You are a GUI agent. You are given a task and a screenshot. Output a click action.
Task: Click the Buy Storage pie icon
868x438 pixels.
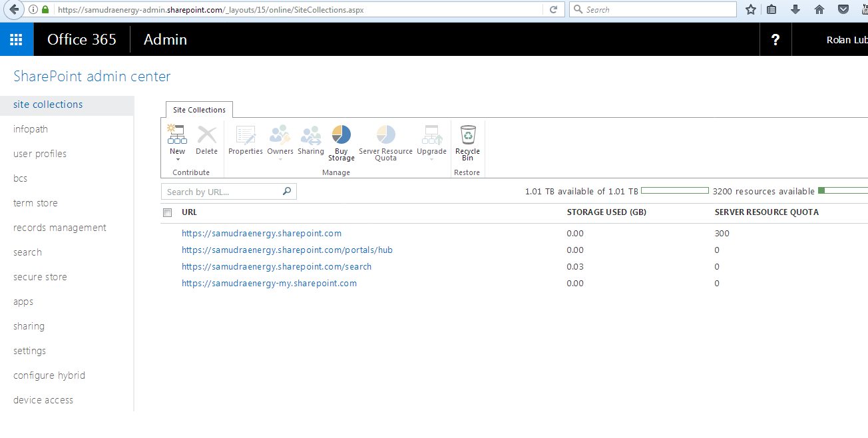(x=341, y=135)
